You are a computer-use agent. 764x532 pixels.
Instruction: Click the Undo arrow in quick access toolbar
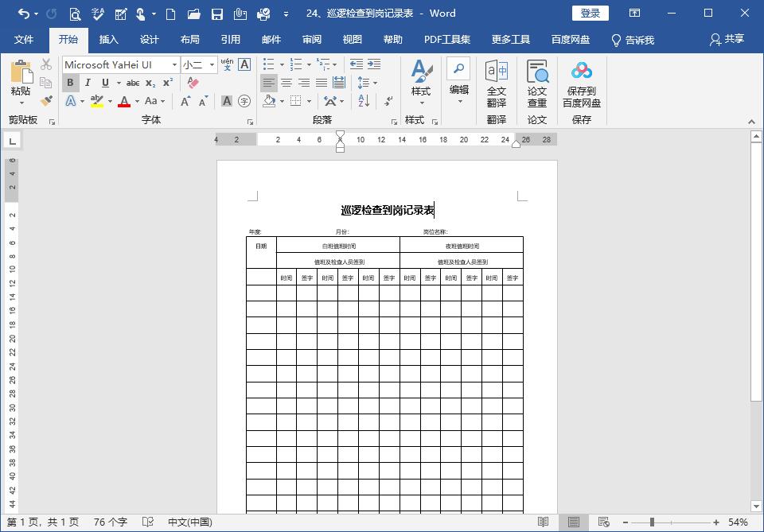(x=23, y=14)
